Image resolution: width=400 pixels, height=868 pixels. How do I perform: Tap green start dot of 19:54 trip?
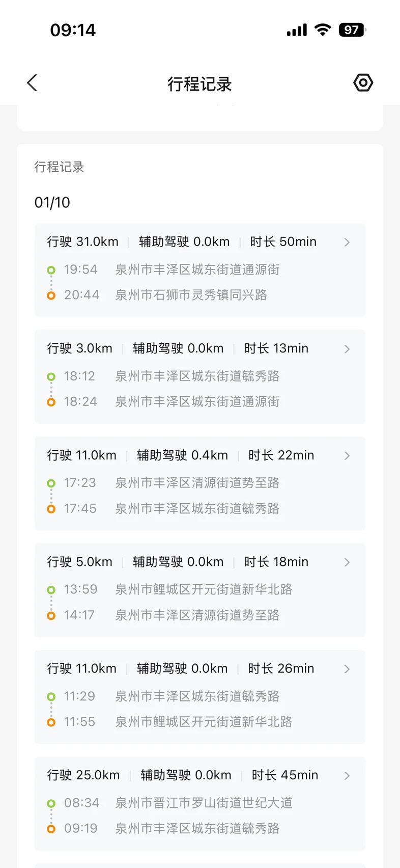click(x=51, y=270)
